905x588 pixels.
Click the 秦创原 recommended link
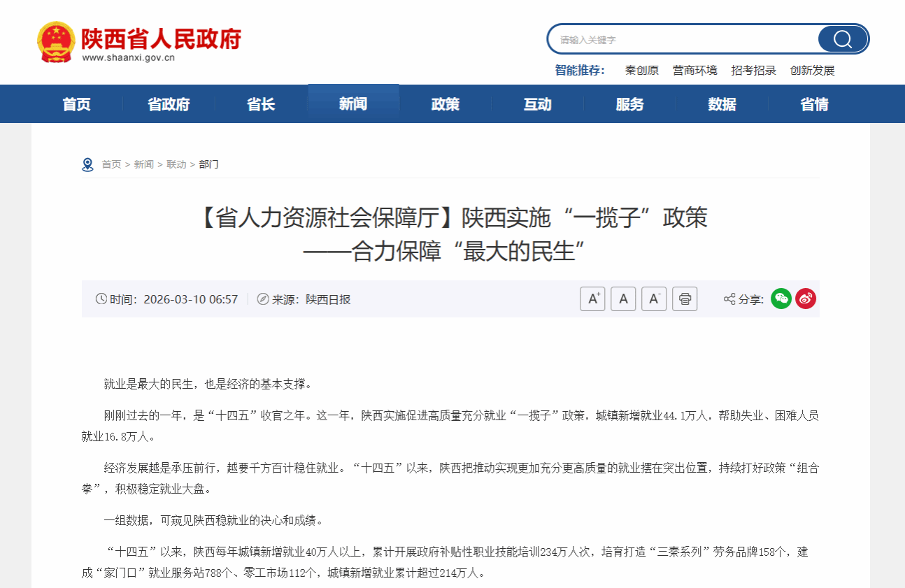click(641, 71)
